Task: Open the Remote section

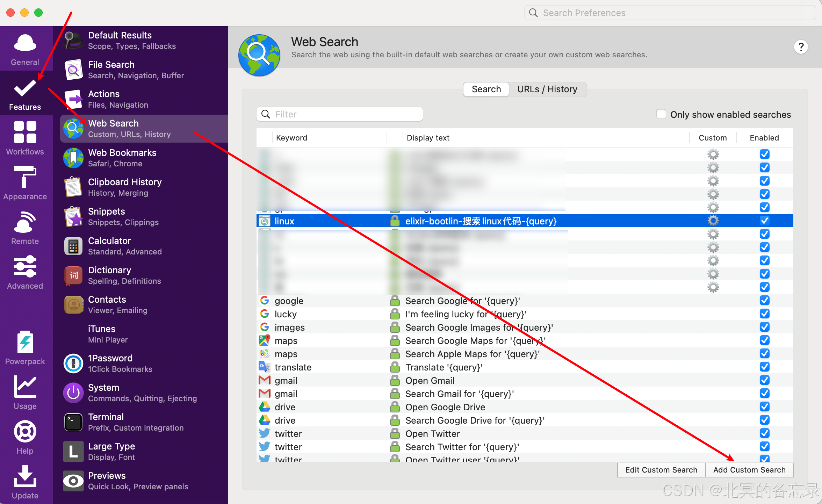Action: tap(25, 228)
